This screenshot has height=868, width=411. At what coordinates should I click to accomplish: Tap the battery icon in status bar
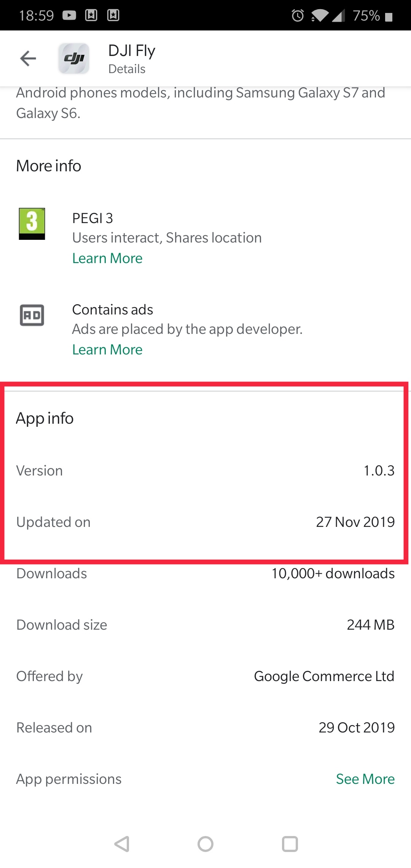pos(389,17)
